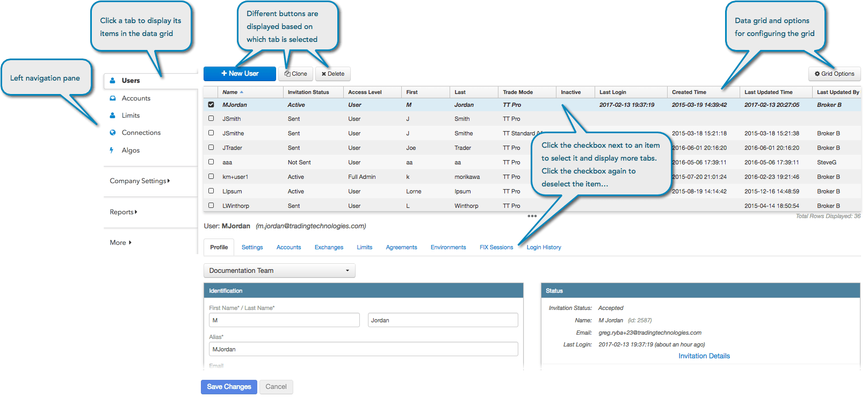Open the Invitation Details link
This screenshot has width=868, height=404.
704,356
